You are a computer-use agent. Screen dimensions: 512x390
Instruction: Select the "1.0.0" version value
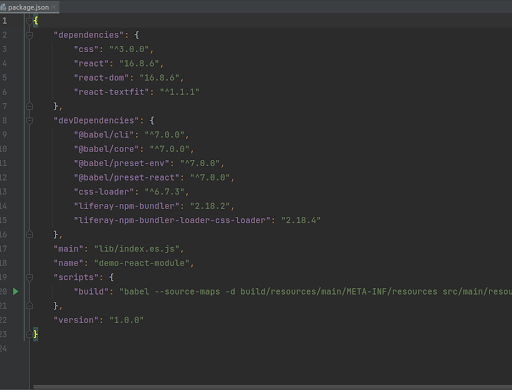tap(126, 320)
